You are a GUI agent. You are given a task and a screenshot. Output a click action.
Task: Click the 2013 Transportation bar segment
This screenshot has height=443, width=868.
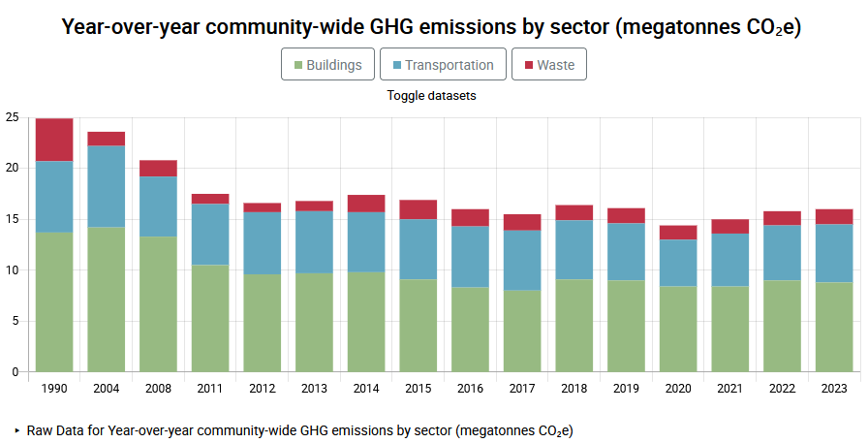[x=315, y=242]
